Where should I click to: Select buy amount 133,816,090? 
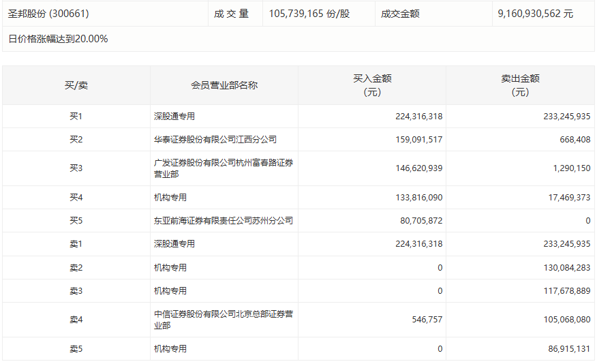[419, 197]
